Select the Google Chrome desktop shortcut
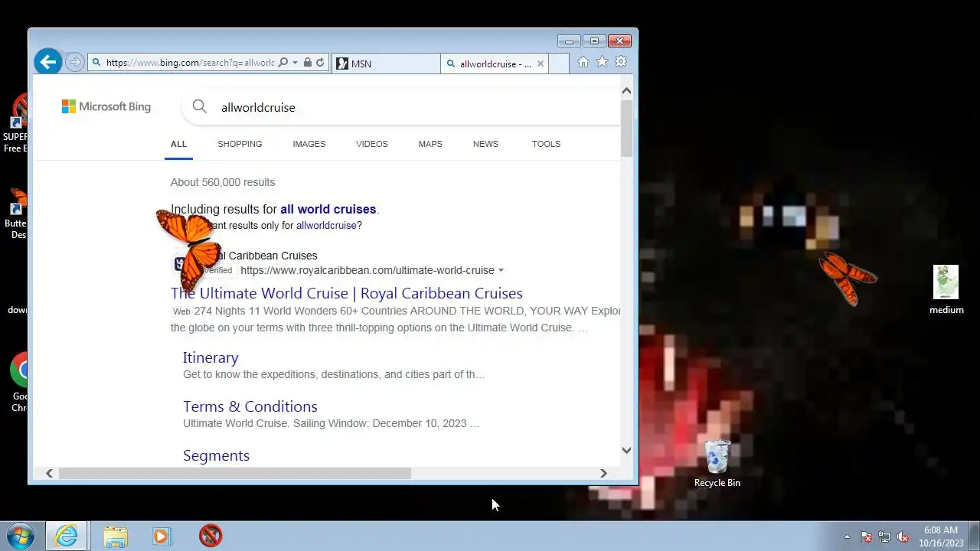This screenshot has width=980, height=551. 17,382
